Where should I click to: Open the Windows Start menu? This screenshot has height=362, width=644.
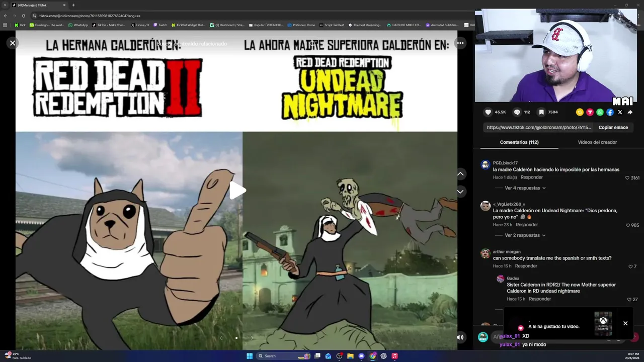click(x=250, y=356)
